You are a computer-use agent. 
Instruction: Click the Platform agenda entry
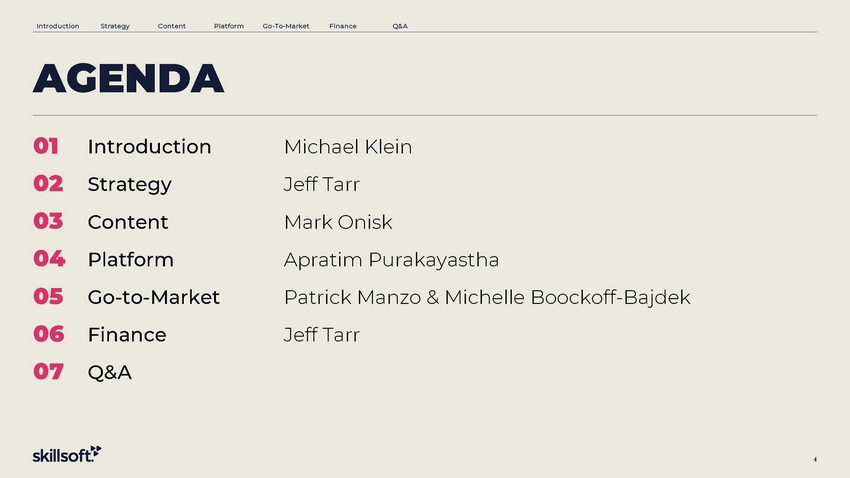131,259
